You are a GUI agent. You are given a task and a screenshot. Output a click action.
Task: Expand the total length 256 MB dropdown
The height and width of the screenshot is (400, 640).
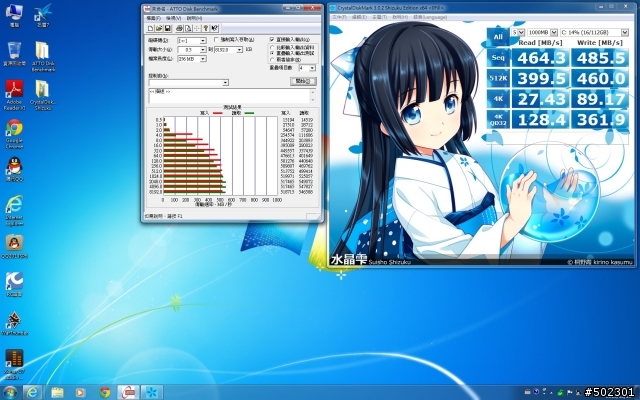[203, 59]
